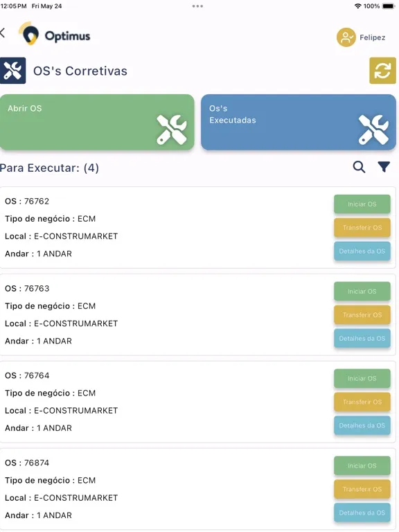
Task: Open the blue Os's Executadas card
Action: point(299,122)
